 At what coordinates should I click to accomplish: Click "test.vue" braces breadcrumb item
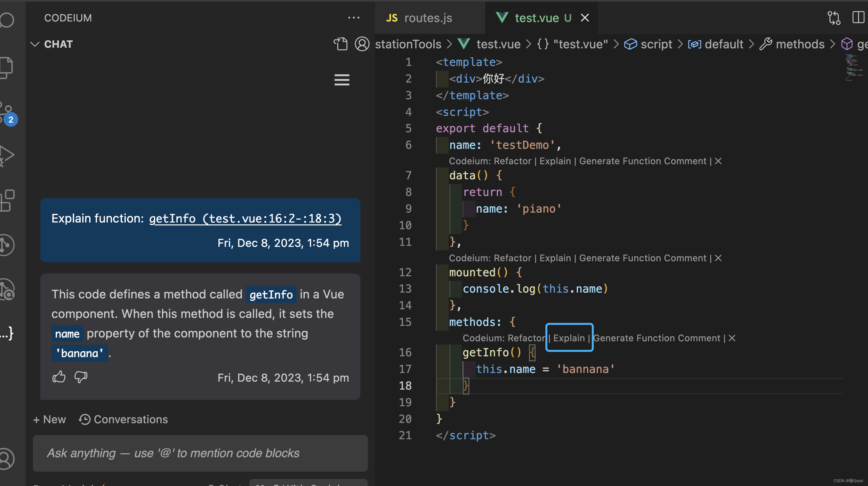[573, 44]
